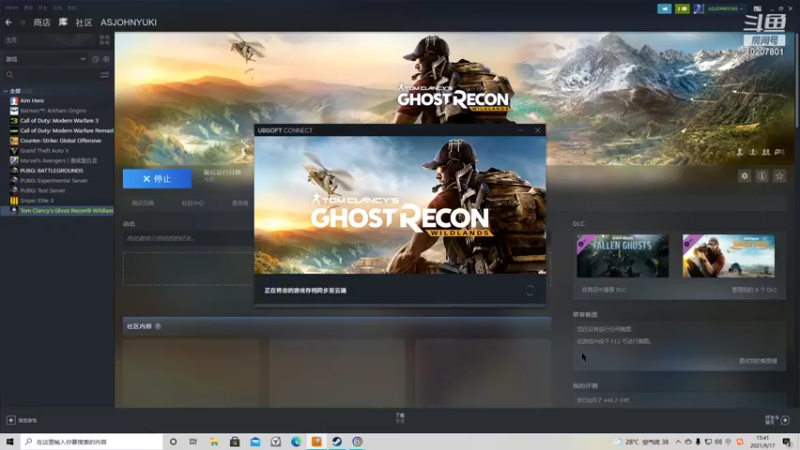
Task: Show game info icon
Action: tap(762, 176)
